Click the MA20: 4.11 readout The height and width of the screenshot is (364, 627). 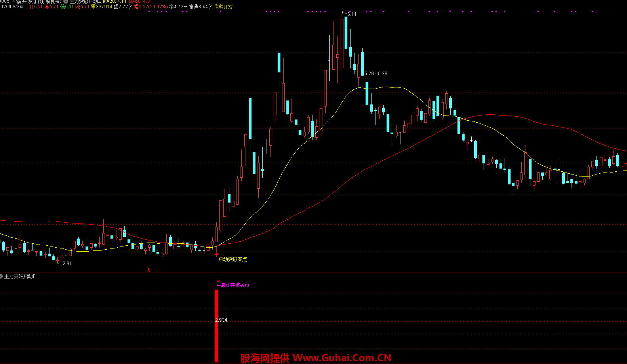(114, 2)
